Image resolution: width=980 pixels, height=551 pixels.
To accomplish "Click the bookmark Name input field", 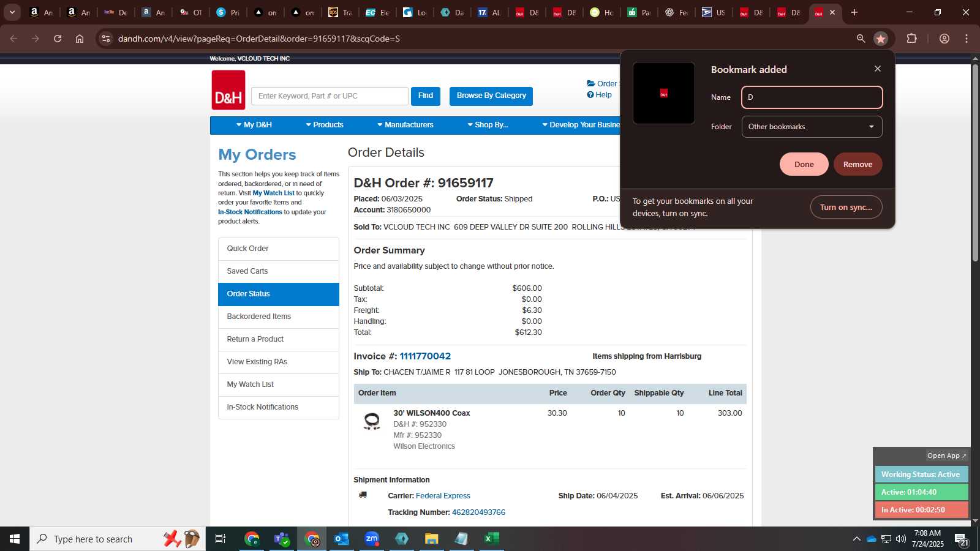I will click(x=812, y=97).
